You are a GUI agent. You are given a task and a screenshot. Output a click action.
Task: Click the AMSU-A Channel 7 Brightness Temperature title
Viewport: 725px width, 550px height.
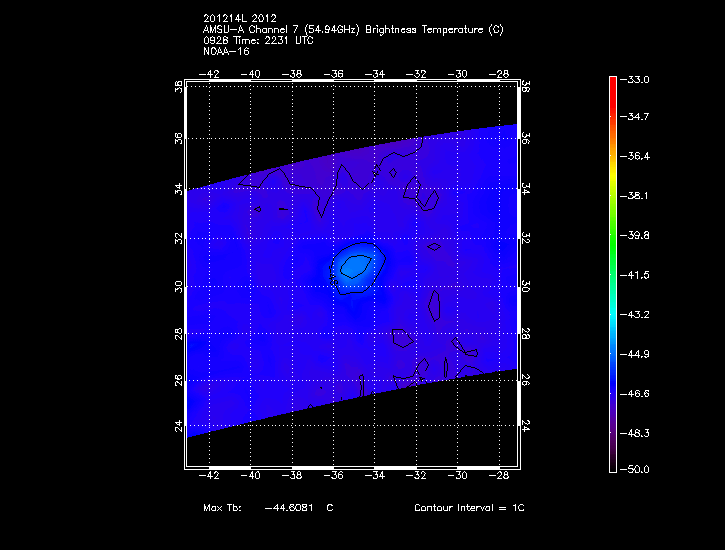pyautogui.click(x=352, y=30)
